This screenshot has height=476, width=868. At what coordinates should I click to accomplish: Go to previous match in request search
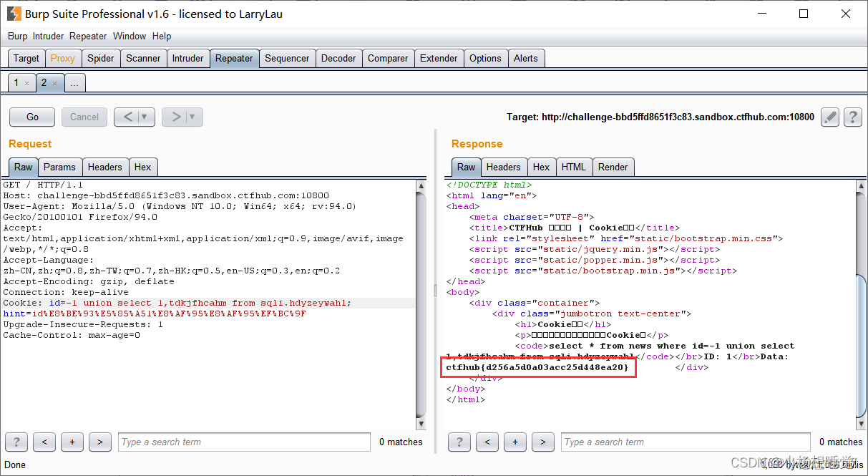tap(44, 442)
